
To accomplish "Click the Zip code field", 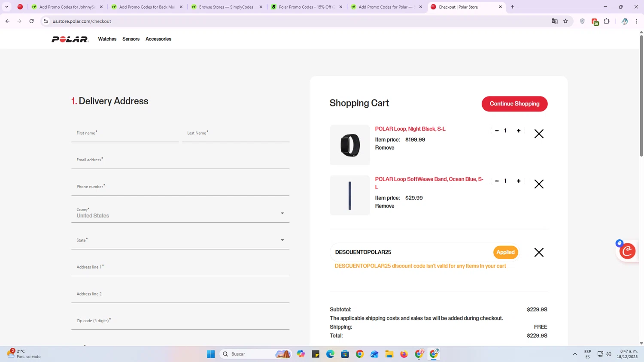I will pyautogui.click(x=180, y=321).
